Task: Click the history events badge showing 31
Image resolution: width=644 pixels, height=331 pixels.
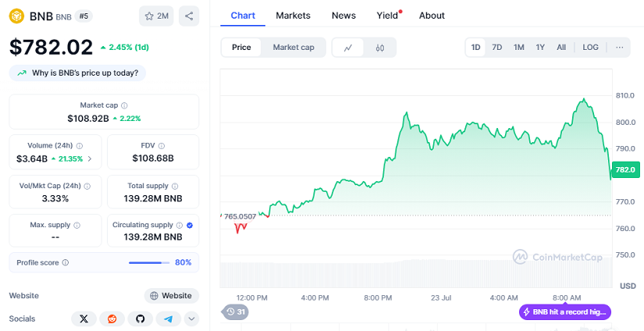Action: coord(235,311)
